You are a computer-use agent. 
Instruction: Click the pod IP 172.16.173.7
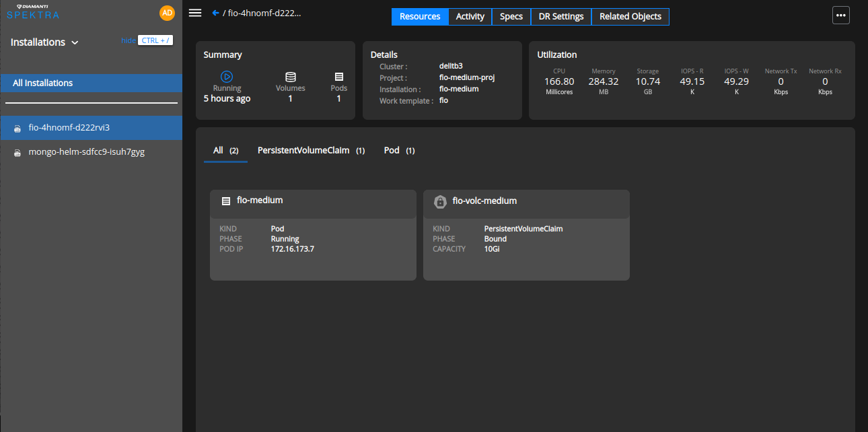click(x=293, y=249)
